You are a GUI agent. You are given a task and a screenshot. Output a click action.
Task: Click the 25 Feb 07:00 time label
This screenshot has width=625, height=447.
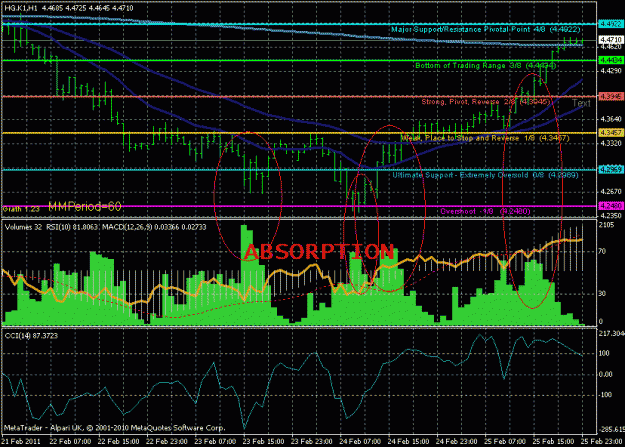[x=505, y=441]
